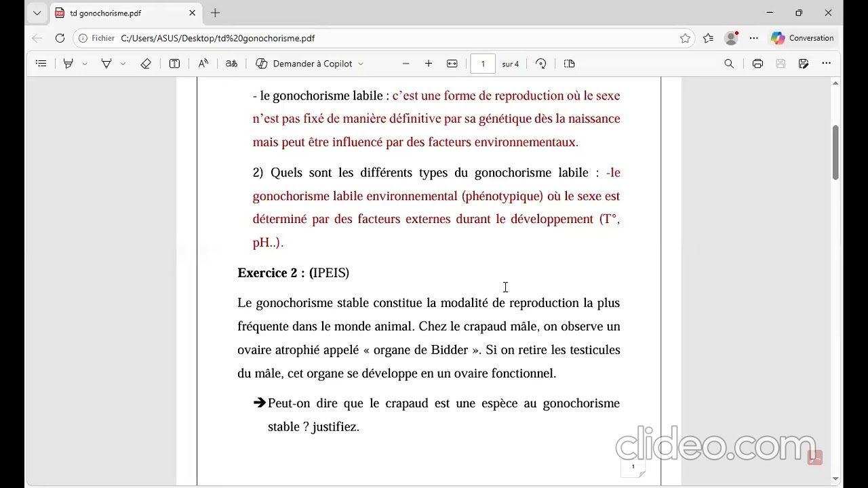Click the page number input field
Image resolution: width=868 pixels, height=488 pixels.
tap(483, 64)
